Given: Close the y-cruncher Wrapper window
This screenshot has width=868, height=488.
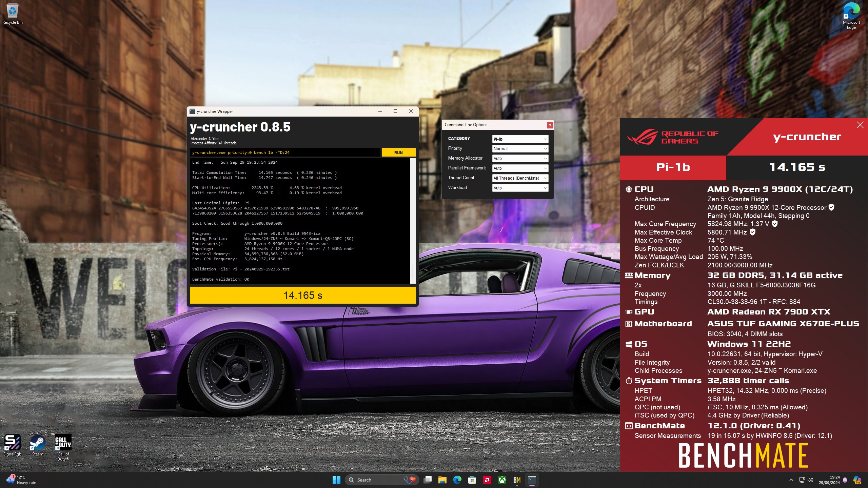Looking at the screenshot, I should point(411,111).
